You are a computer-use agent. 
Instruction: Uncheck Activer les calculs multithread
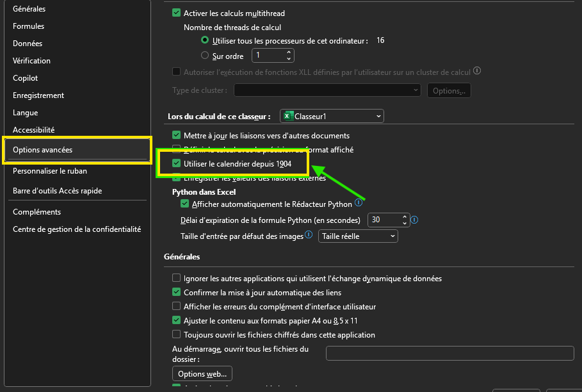pos(177,13)
